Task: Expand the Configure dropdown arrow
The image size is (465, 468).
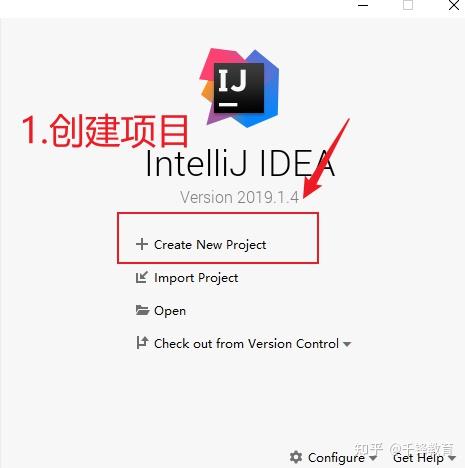Action: [x=373, y=458]
